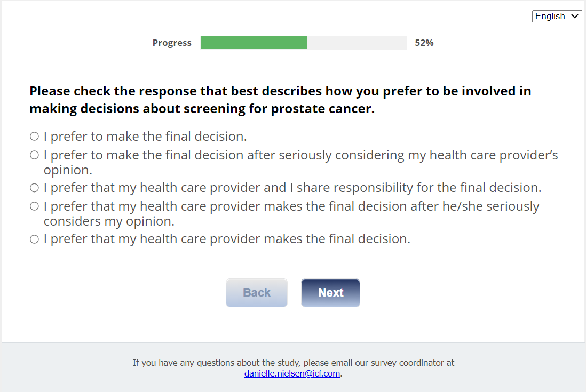The width and height of the screenshot is (586, 392).
Task: Click the bold prostate cancer screening question heading
Action: pyautogui.click(x=280, y=100)
